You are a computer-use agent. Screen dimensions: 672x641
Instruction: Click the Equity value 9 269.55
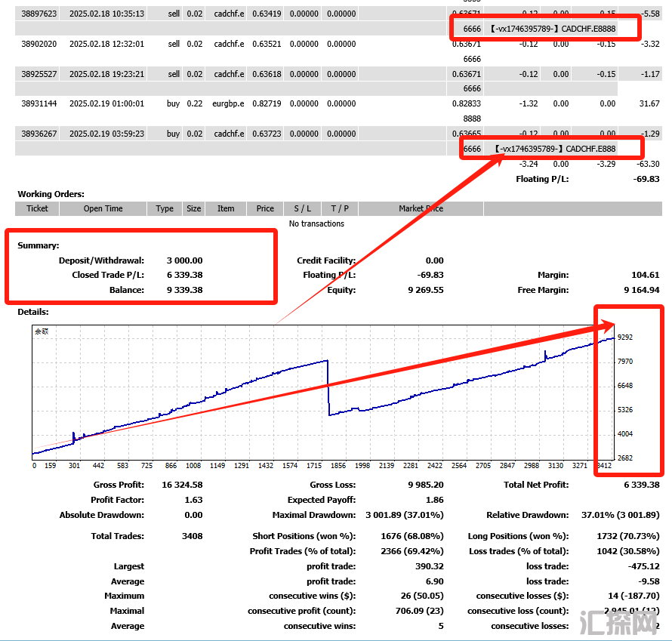(424, 290)
